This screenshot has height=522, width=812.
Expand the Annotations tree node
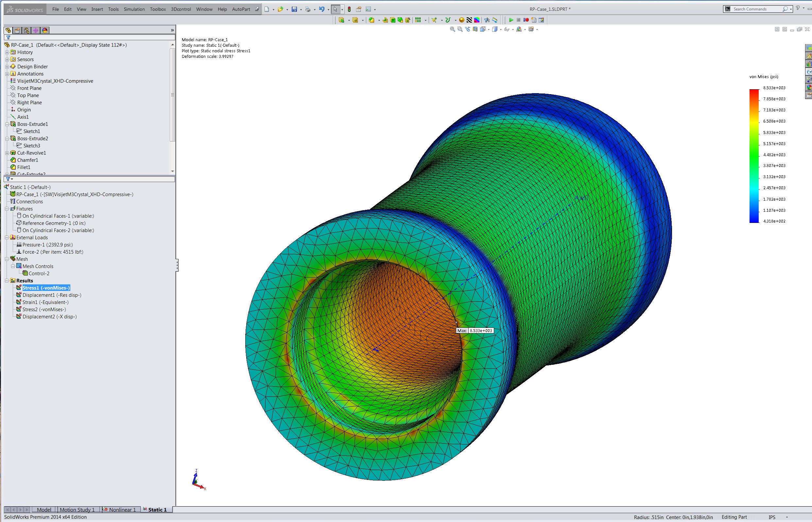click(7, 74)
